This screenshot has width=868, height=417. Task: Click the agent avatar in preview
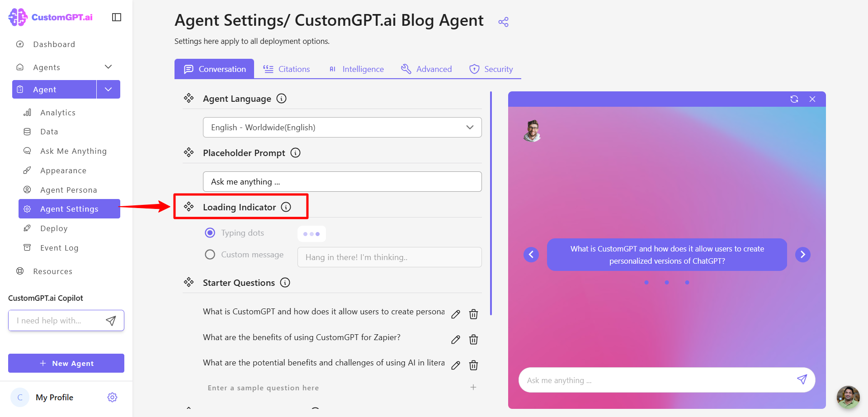point(533,131)
